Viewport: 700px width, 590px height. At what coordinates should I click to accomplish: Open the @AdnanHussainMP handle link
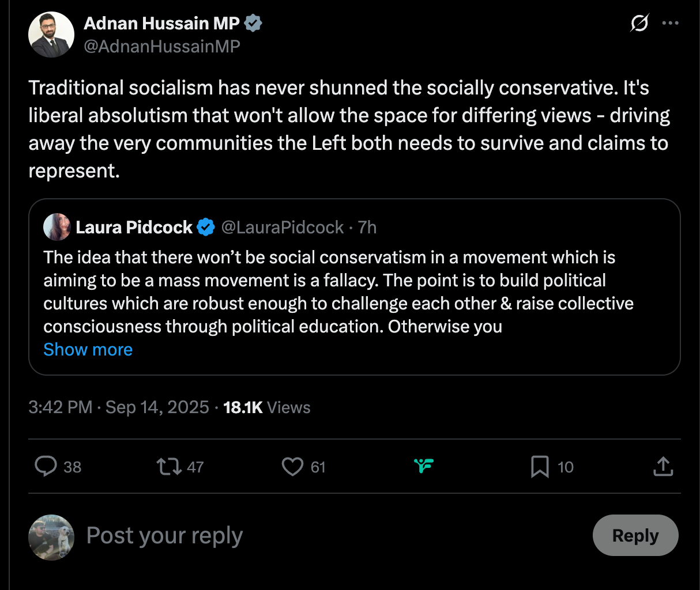click(162, 46)
